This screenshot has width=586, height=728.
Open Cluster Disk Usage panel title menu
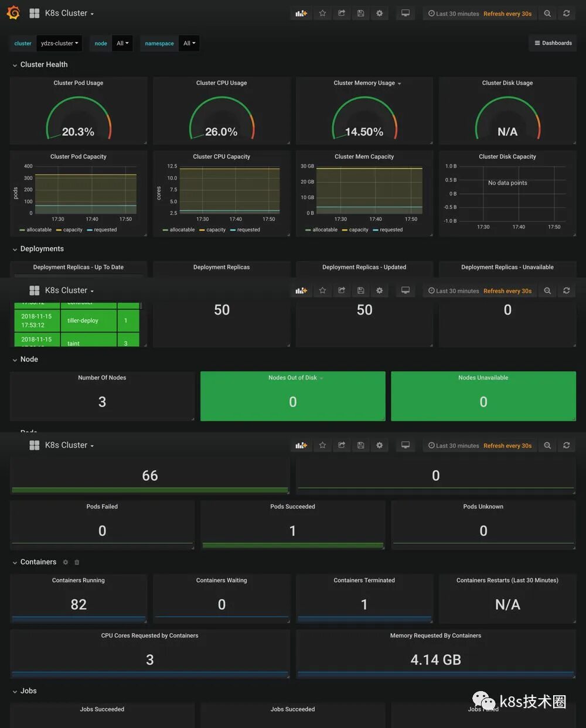pyautogui.click(x=507, y=83)
